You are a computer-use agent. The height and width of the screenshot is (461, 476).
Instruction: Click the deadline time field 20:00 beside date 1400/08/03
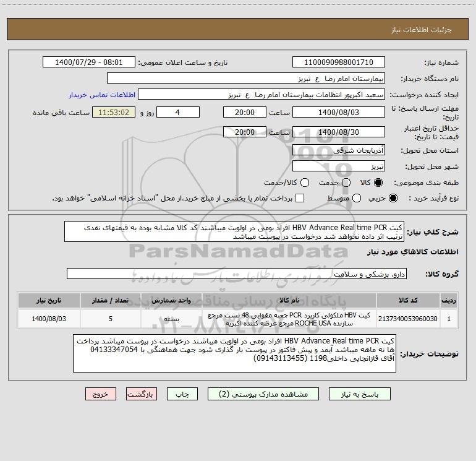[x=245, y=112]
